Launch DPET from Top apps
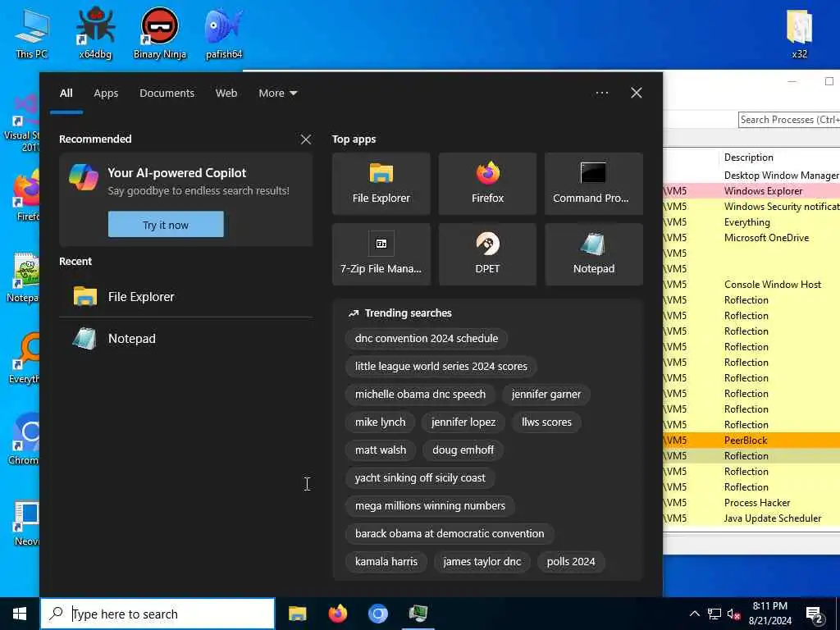840x630 pixels. tap(487, 254)
